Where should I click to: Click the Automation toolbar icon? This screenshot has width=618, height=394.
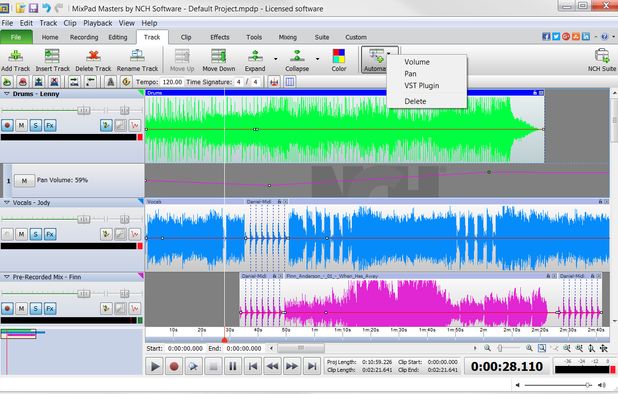tap(376, 56)
